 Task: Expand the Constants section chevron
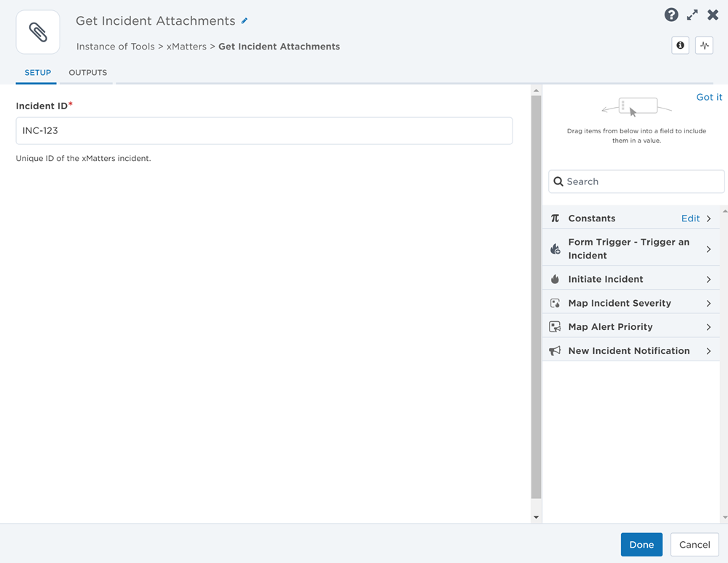pyautogui.click(x=708, y=218)
